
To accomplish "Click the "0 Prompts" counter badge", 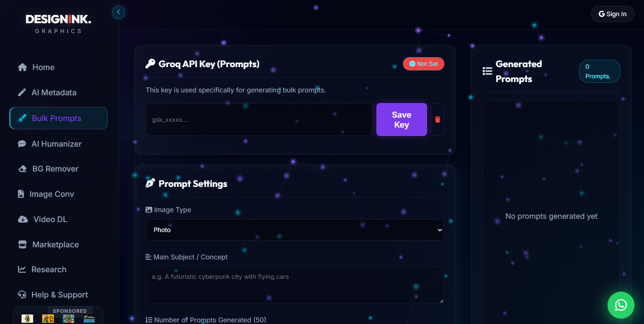I will (599, 71).
